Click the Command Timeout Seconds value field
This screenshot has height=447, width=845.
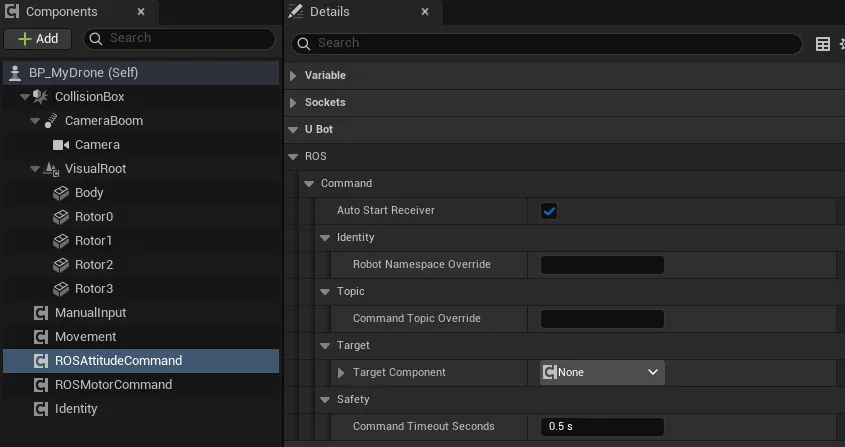click(x=602, y=427)
